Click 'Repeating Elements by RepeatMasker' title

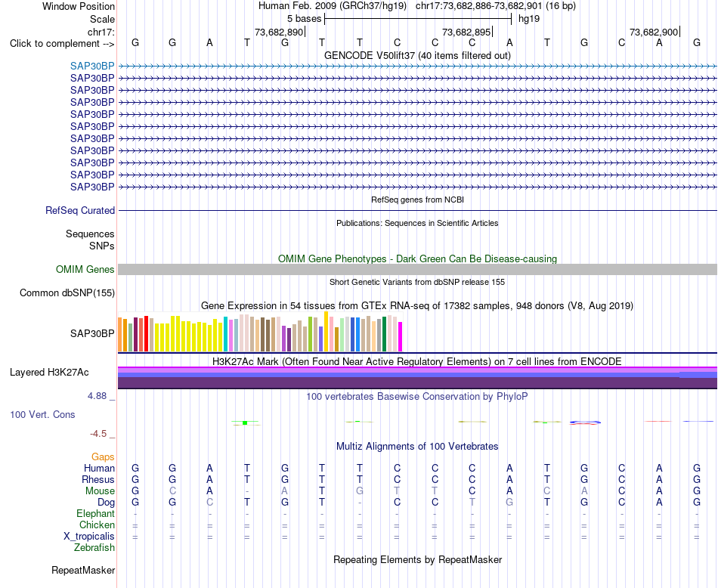[417, 559]
